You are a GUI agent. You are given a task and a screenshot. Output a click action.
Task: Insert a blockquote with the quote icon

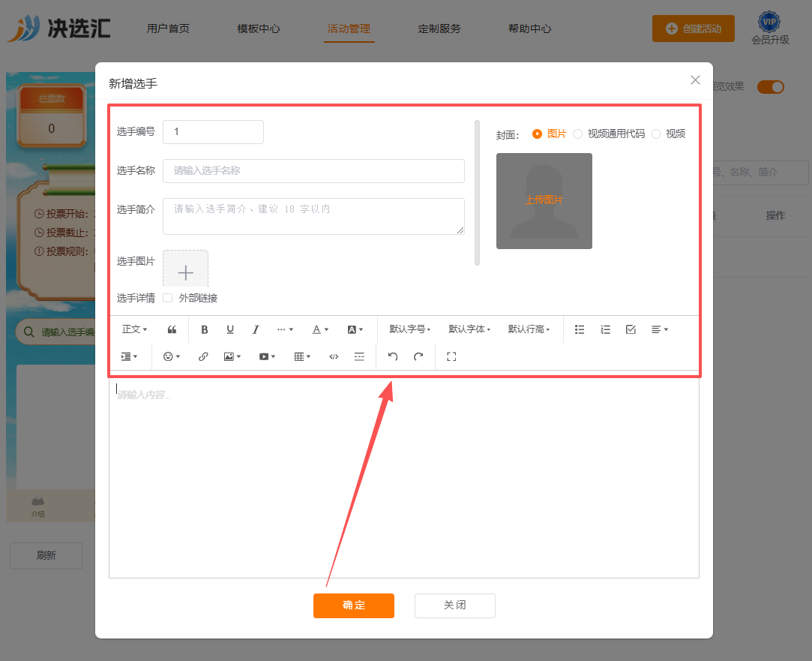click(172, 329)
